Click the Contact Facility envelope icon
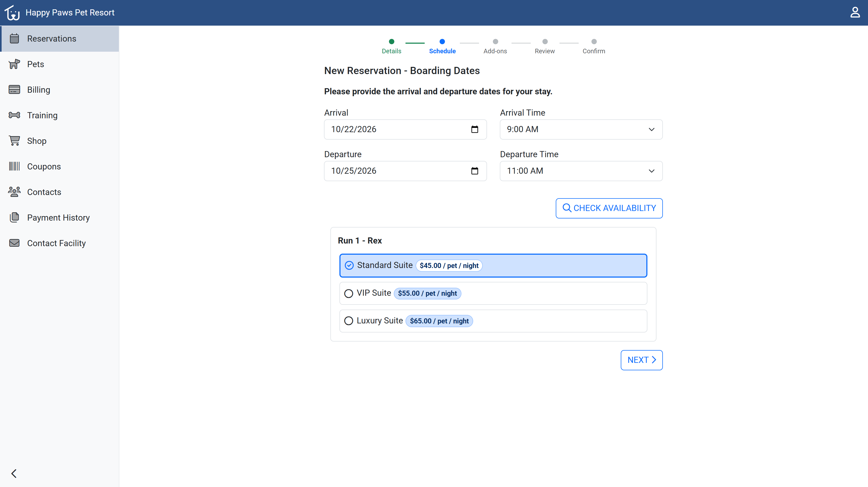 tap(14, 243)
